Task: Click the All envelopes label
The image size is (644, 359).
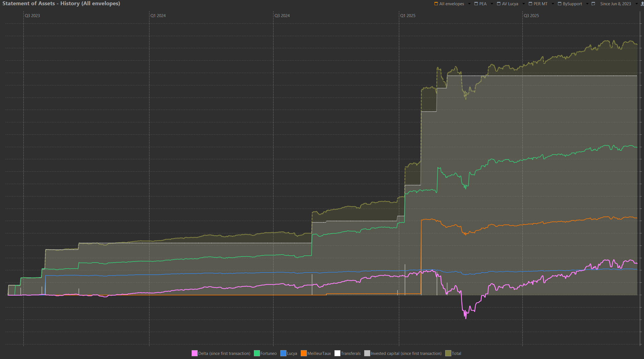Action: [x=452, y=4]
